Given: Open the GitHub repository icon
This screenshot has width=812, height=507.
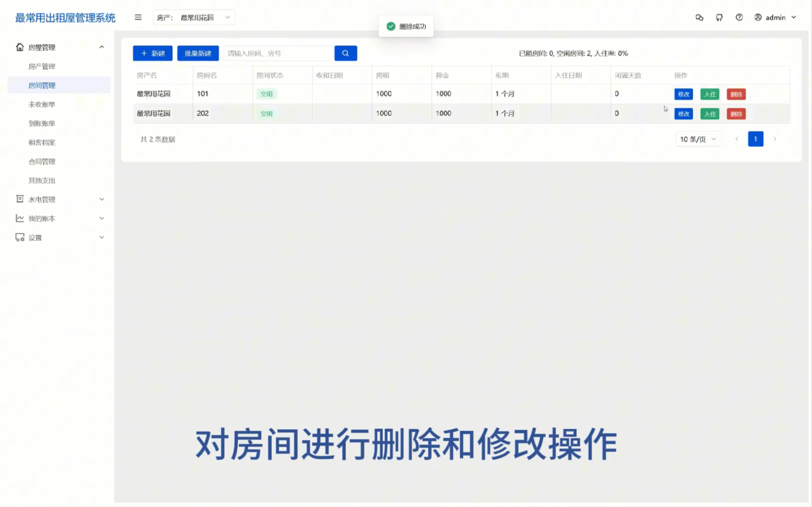Looking at the screenshot, I should (719, 17).
